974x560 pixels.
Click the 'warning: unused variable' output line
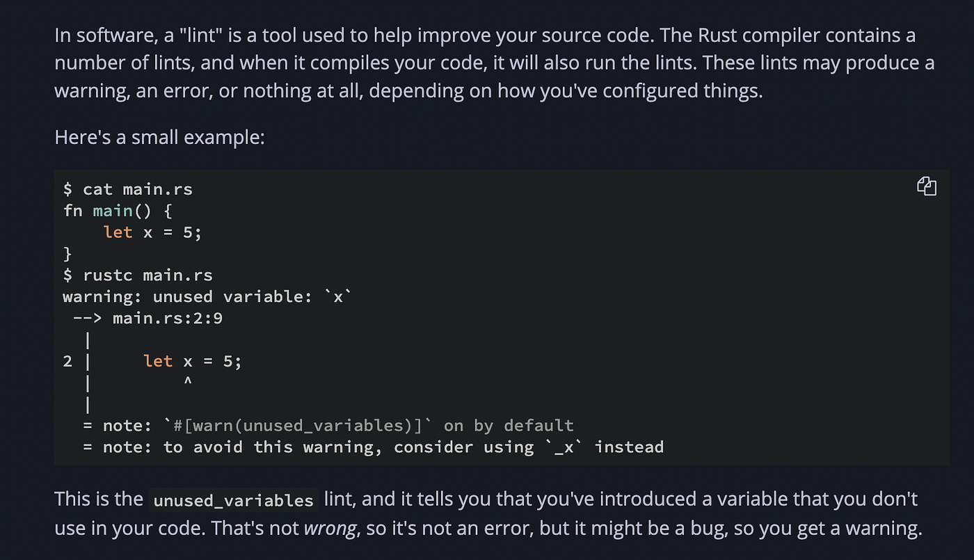click(x=208, y=296)
